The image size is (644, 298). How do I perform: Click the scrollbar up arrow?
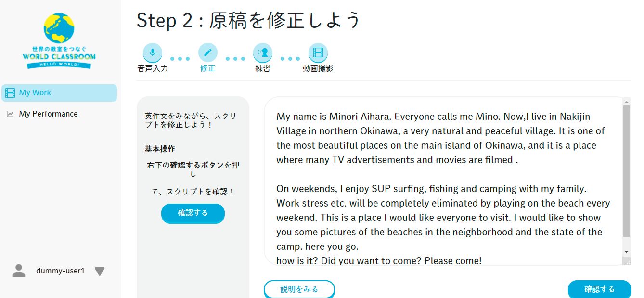[x=626, y=102]
